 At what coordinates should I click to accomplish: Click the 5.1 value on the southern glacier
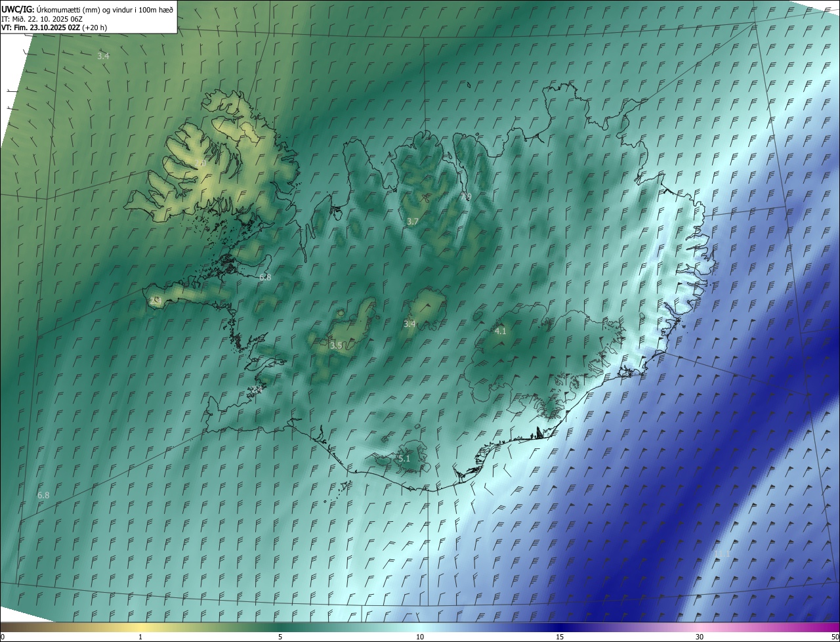point(404,459)
